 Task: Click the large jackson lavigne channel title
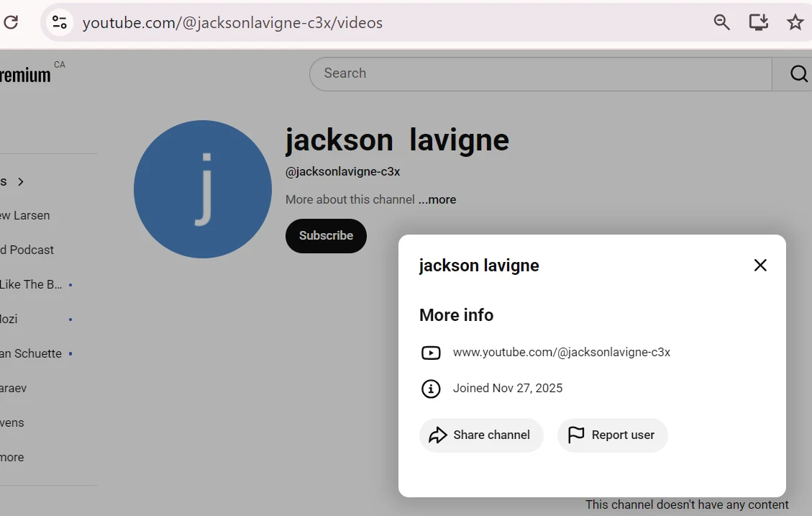[397, 140]
